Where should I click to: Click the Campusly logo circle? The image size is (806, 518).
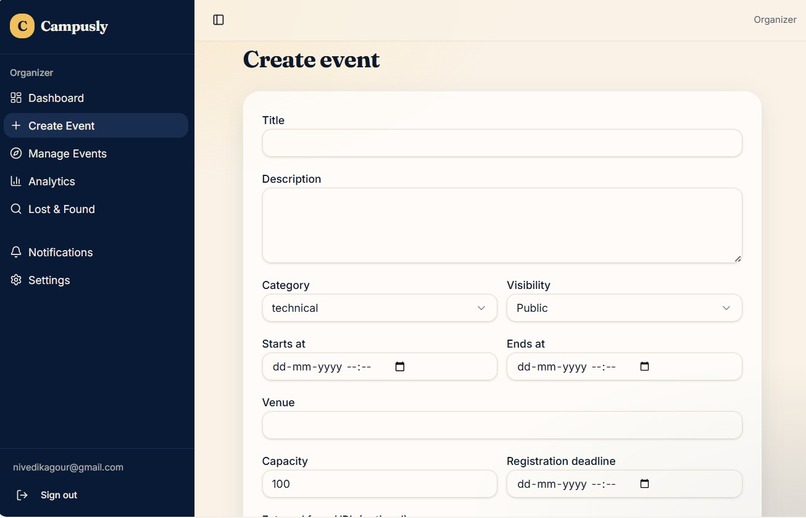tap(22, 26)
